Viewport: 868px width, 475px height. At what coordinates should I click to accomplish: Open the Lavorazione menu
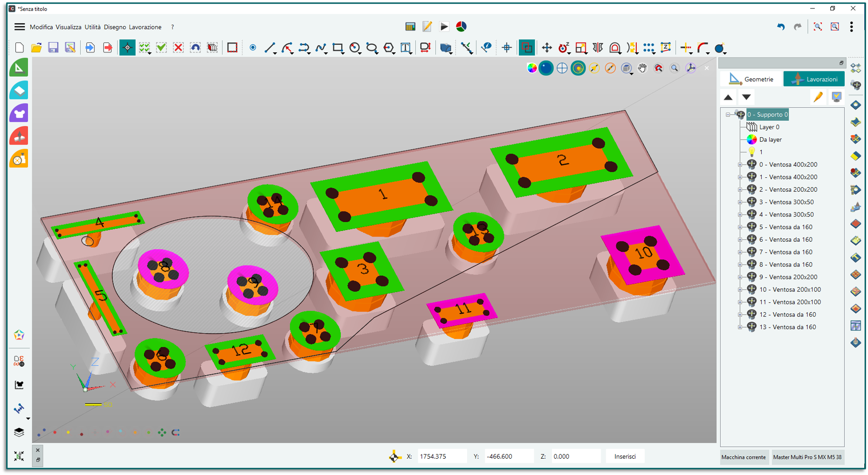coord(145,27)
